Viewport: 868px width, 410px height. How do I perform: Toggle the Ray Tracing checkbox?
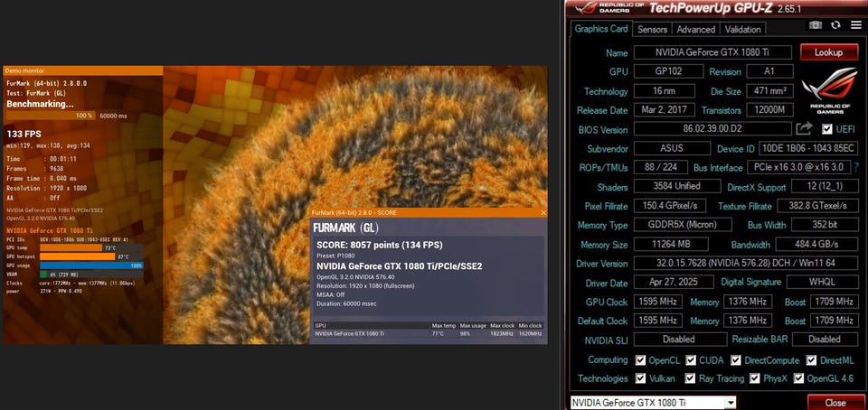[x=690, y=378]
